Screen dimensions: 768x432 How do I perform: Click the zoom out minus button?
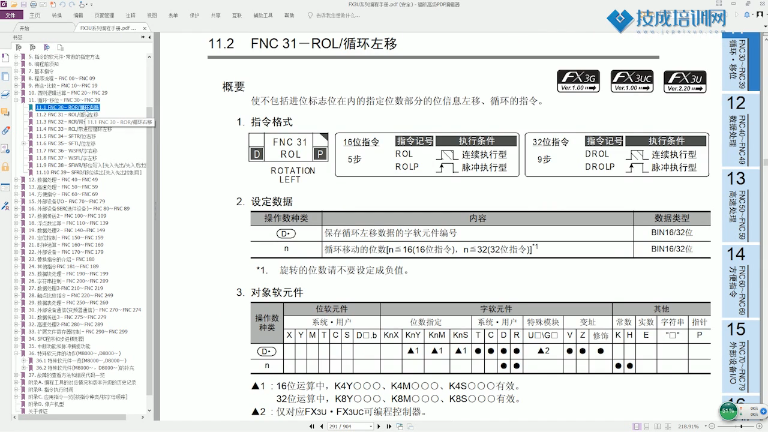712,427
